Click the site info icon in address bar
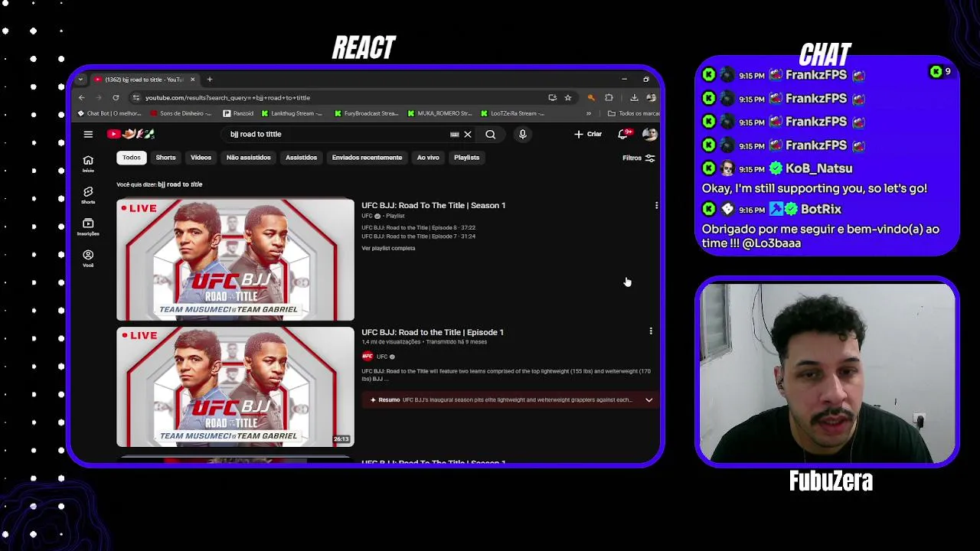Image resolution: width=980 pixels, height=551 pixels. (x=136, y=97)
